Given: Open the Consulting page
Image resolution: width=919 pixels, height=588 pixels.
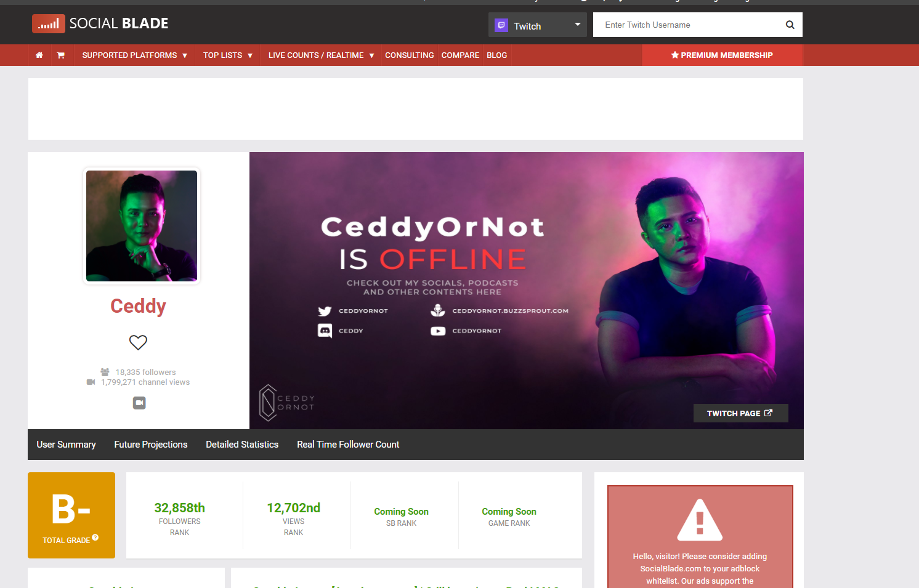Looking at the screenshot, I should [x=410, y=55].
